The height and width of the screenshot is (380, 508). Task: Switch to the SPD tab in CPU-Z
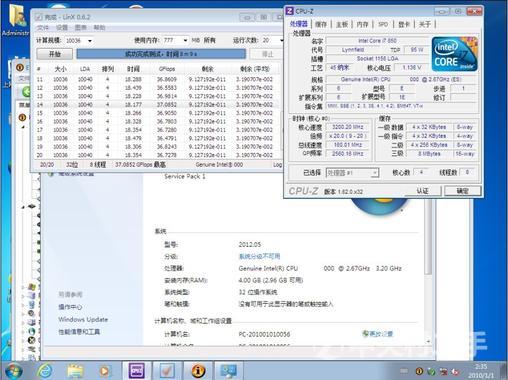pos(383,24)
